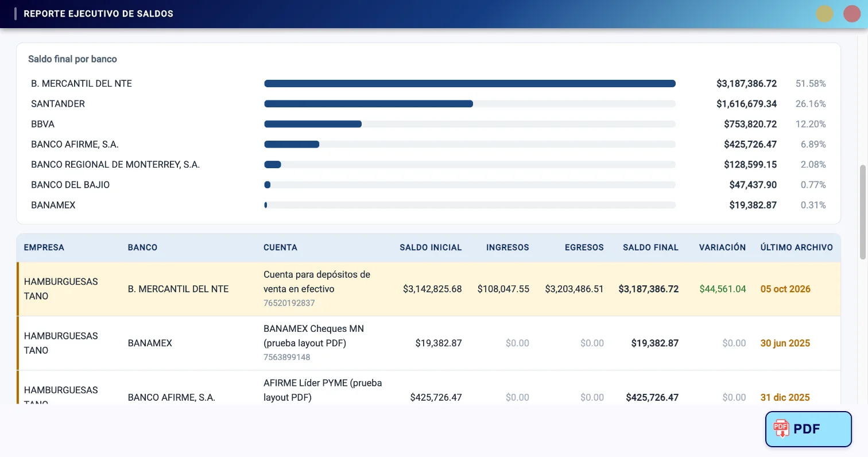Click account number 7563899148

pos(287,357)
